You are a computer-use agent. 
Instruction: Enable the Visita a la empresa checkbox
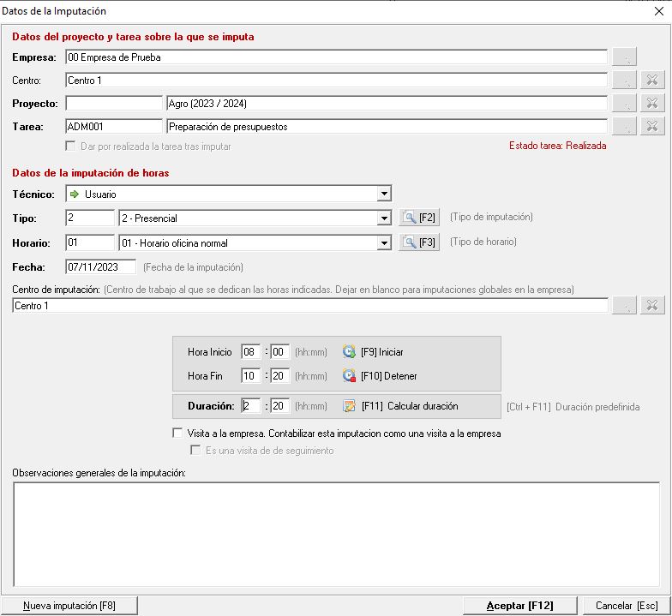177,434
